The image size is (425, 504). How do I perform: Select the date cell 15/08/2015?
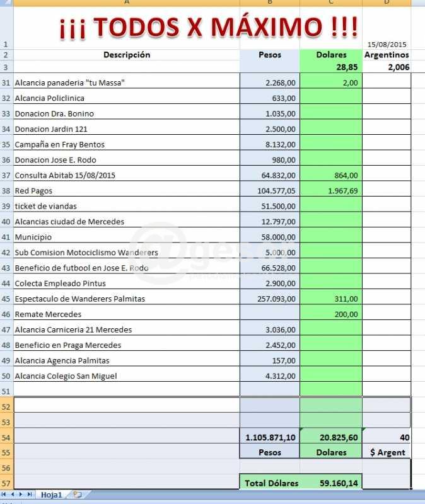click(x=386, y=45)
